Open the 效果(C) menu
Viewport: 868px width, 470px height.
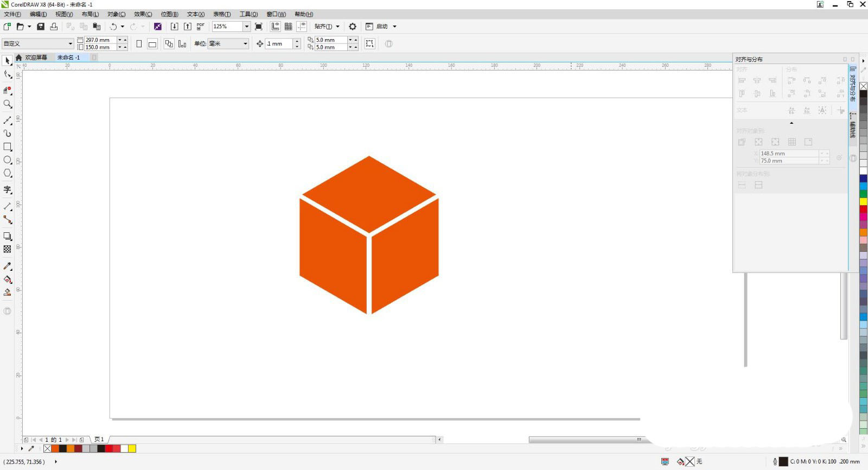click(x=143, y=14)
